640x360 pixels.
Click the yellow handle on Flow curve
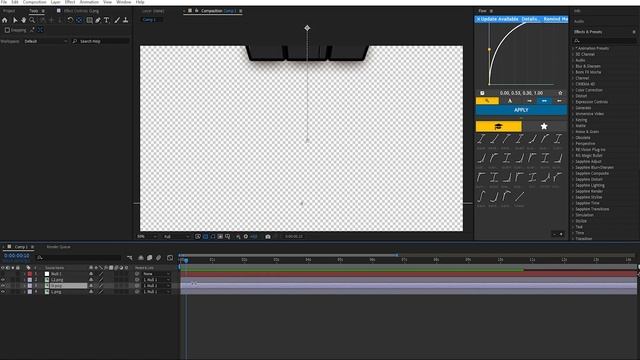click(x=489, y=49)
